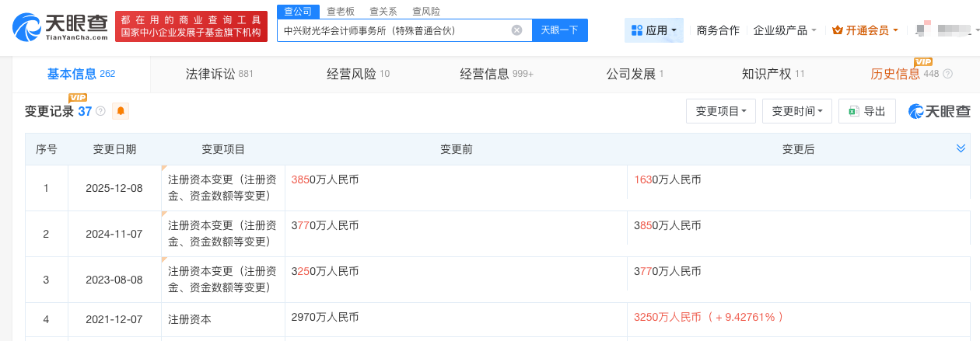Click the 变更后 value 3850万人民币 in row 2
Image resolution: width=980 pixels, height=341 pixels.
pyautogui.click(x=667, y=225)
